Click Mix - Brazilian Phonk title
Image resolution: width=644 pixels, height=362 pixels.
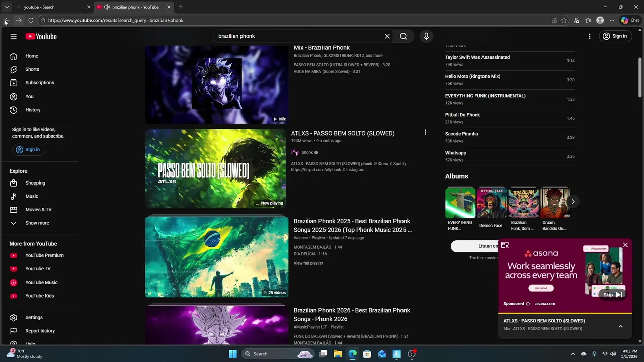tap(321, 48)
